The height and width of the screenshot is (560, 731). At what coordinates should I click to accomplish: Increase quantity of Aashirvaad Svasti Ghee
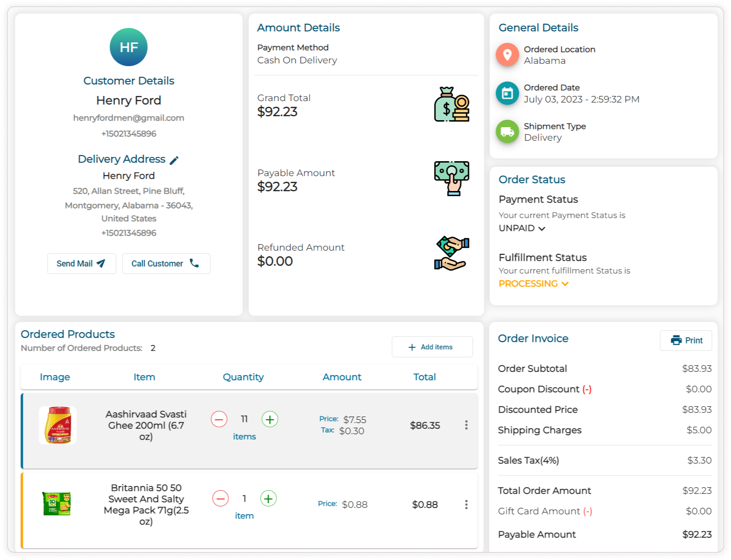(x=270, y=419)
